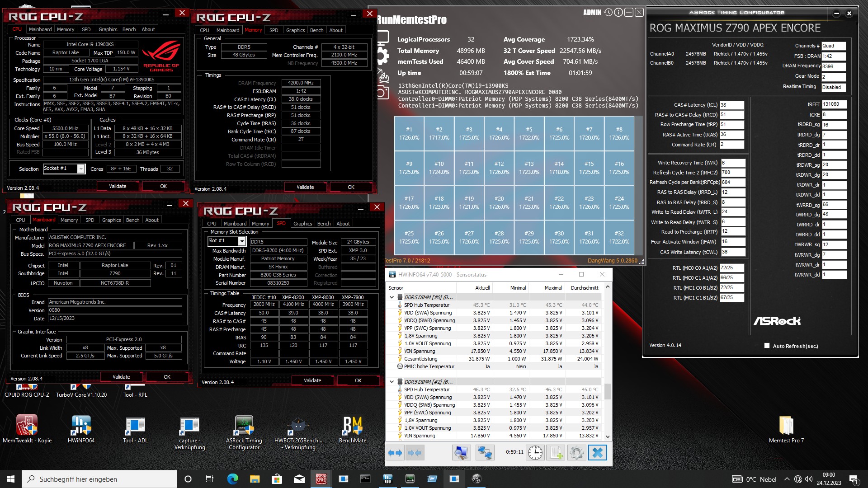Image resolution: width=868 pixels, height=488 pixels.
Task: Switch to SPD tab in Memory CPU-Z window
Action: point(274,30)
